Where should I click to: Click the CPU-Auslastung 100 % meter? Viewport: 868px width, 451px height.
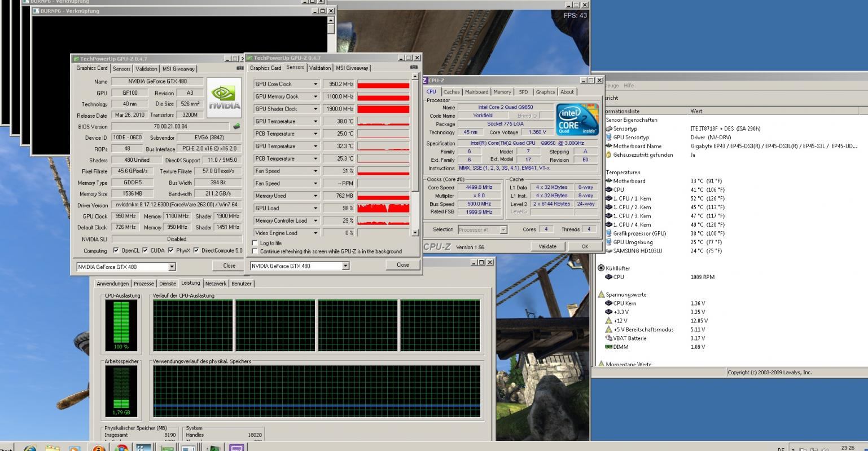click(x=121, y=325)
